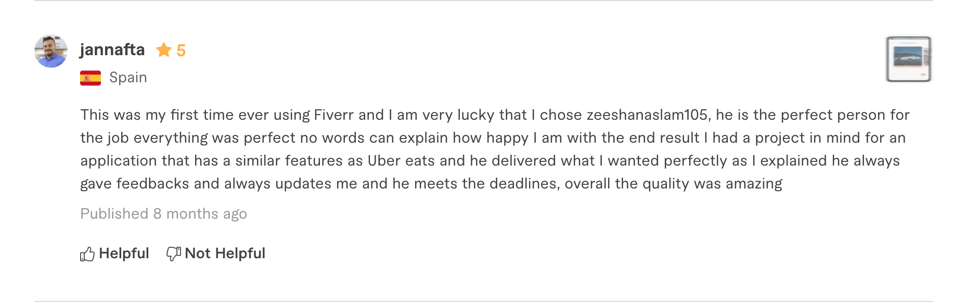Screen dimensions: 980x303
Task: Click reviewer jannafta's profile avatar
Action: tap(50, 51)
